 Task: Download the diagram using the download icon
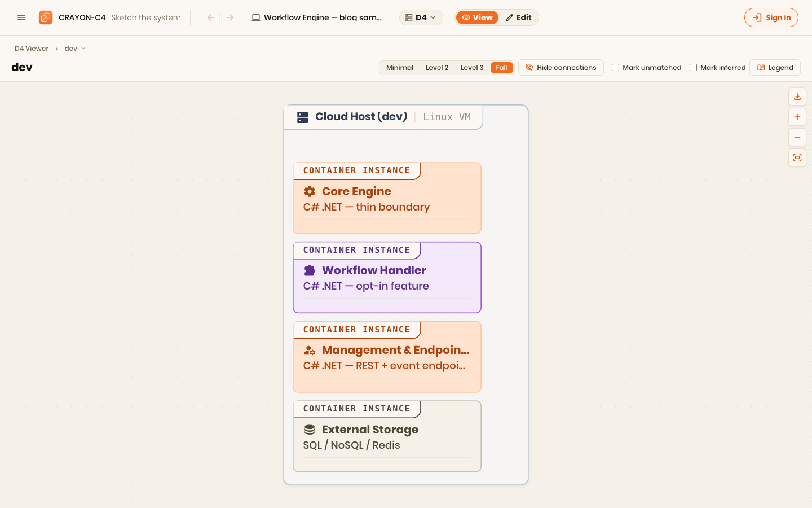tap(797, 97)
